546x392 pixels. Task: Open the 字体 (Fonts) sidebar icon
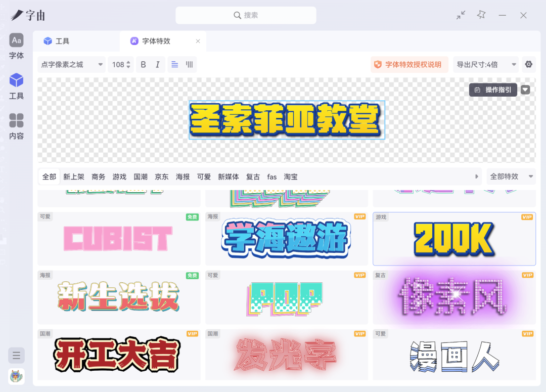16,40
